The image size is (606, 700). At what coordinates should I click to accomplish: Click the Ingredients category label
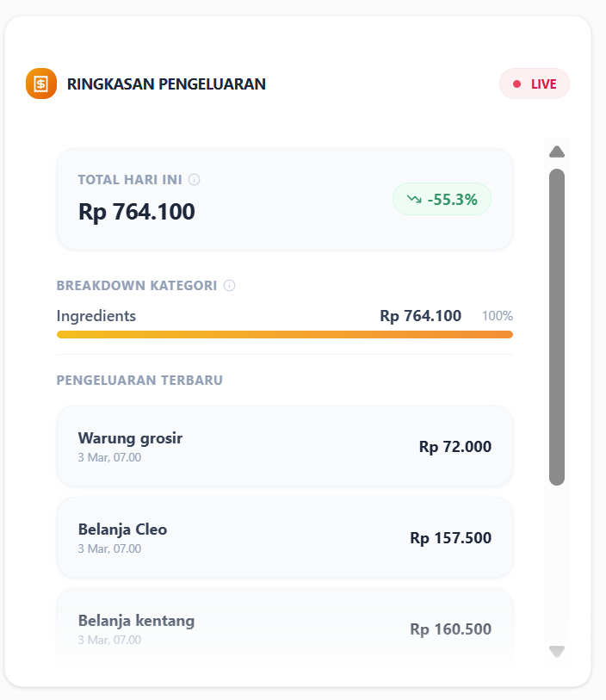click(x=96, y=316)
